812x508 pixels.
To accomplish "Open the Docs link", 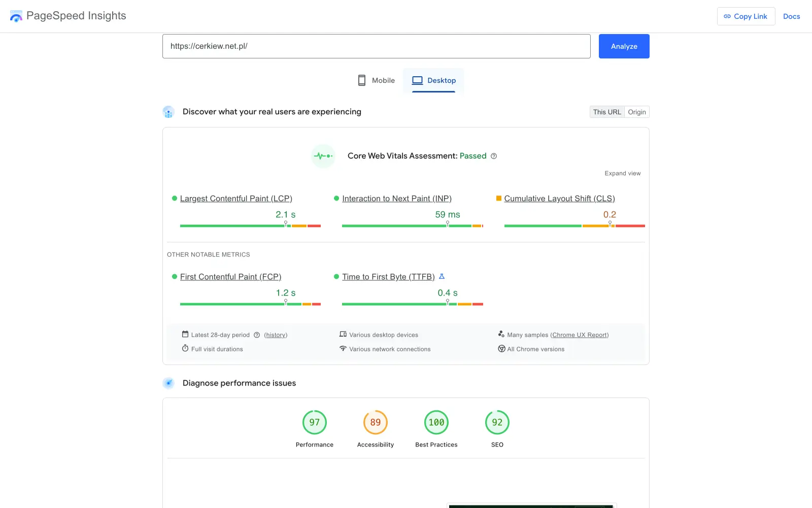I will click(x=792, y=16).
